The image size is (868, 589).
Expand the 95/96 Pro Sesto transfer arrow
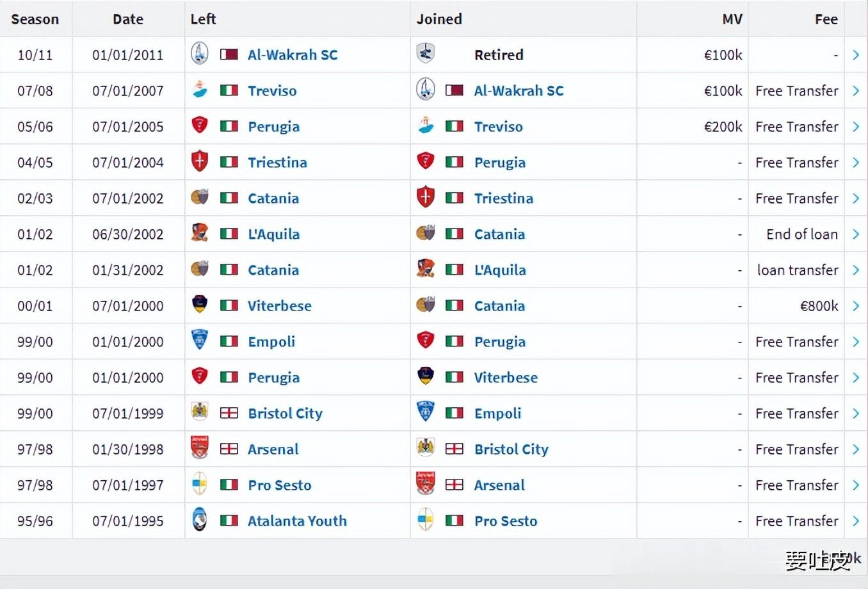(856, 521)
